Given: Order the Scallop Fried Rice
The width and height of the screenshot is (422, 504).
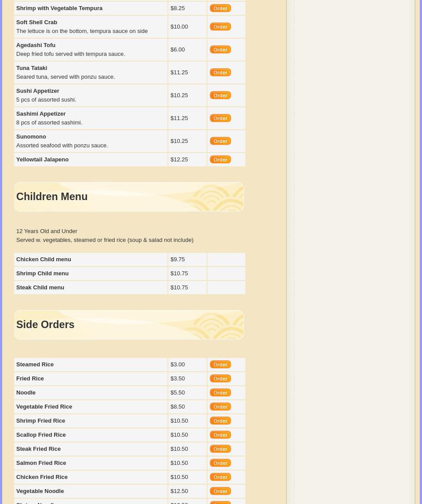Looking at the screenshot, I should pos(220,435).
